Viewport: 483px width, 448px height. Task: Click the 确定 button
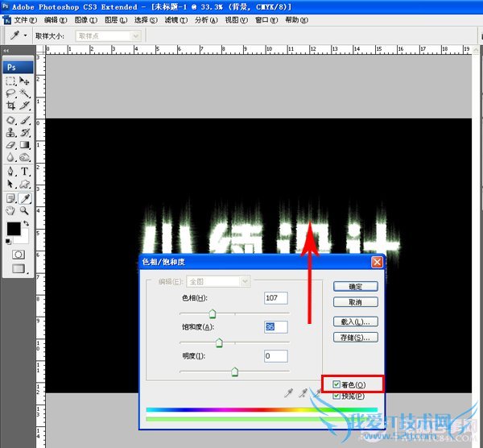[356, 286]
